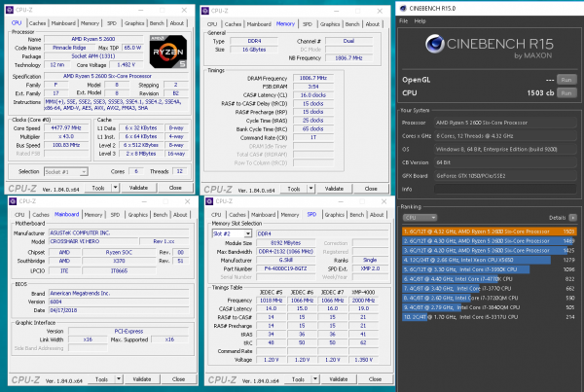584x392 pixels.
Task: Click CPU-Z title icon in the Memory timings window
Action: pos(205,10)
